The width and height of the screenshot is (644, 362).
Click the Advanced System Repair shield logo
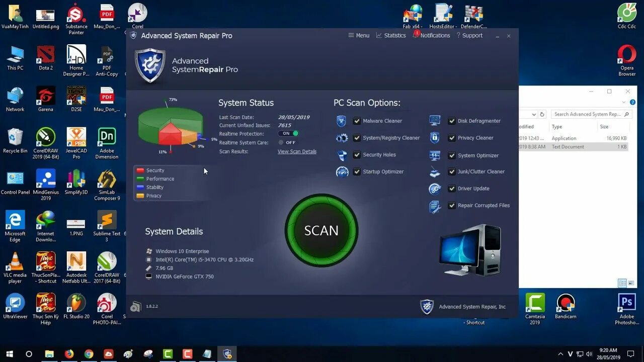150,65
